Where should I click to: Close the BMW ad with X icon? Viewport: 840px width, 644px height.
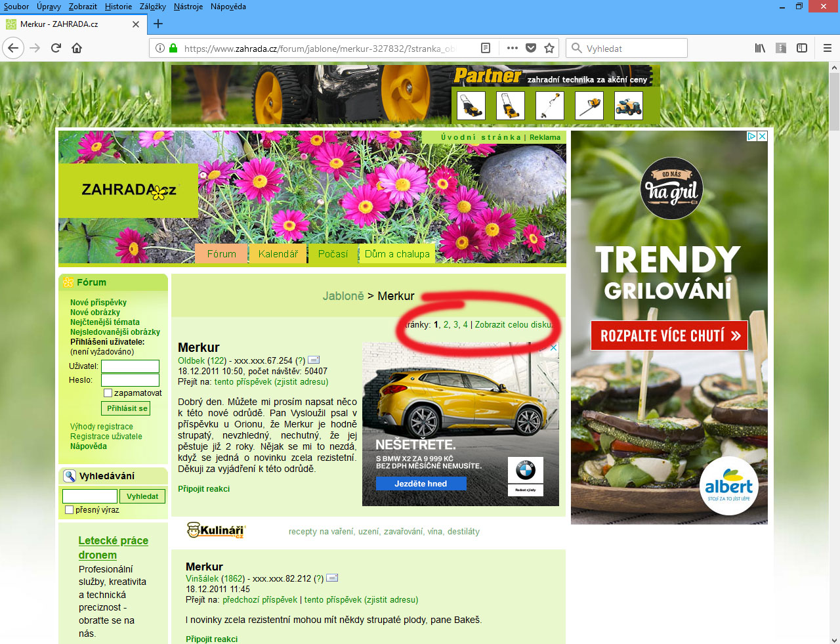(554, 347)
